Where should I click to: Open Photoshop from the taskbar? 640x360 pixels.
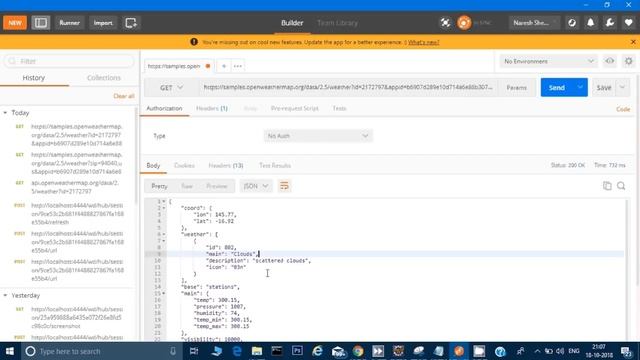(297, 351)
